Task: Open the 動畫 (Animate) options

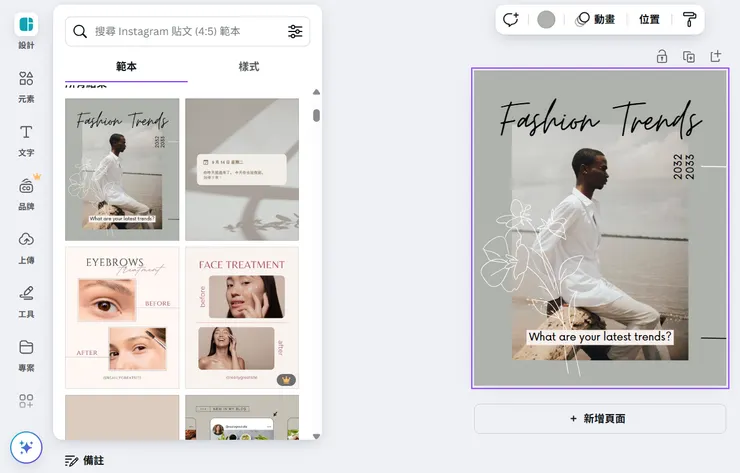Action: click(x=595, y=19)
